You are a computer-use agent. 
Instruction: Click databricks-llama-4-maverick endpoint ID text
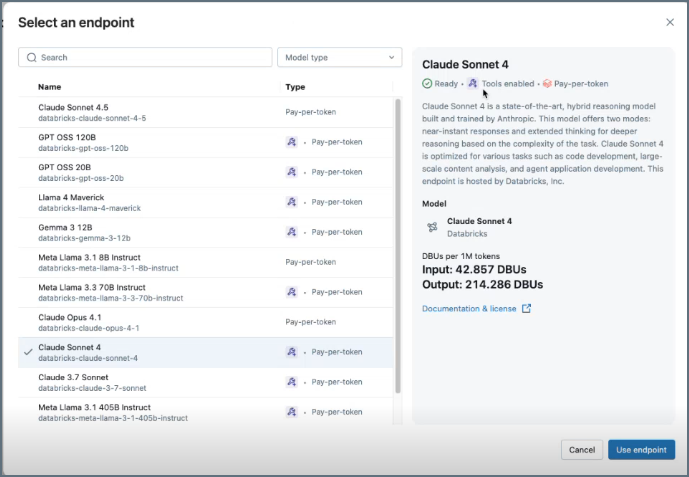pos(89,208)
